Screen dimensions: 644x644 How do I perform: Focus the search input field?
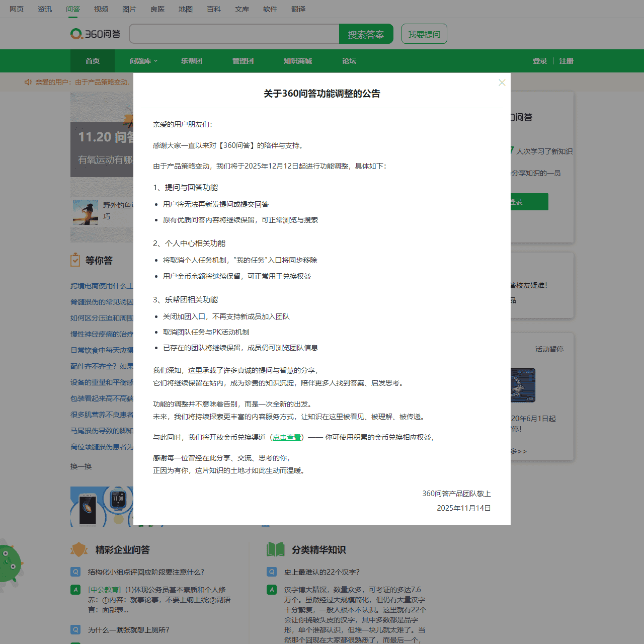(234, 34)
